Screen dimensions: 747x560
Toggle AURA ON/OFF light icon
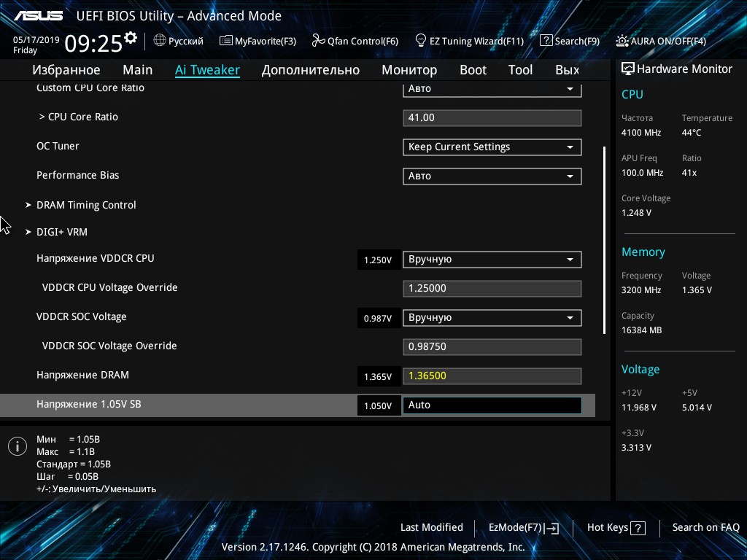622,41
